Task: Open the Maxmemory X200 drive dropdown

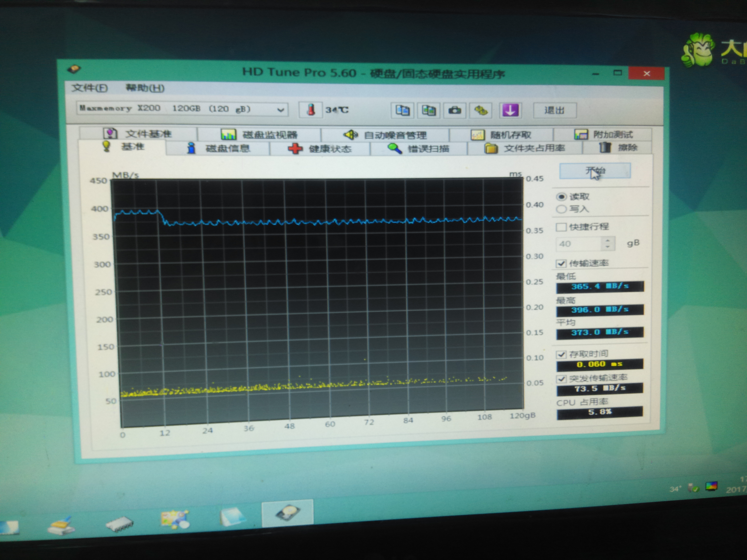Action: tap(182, 109)
